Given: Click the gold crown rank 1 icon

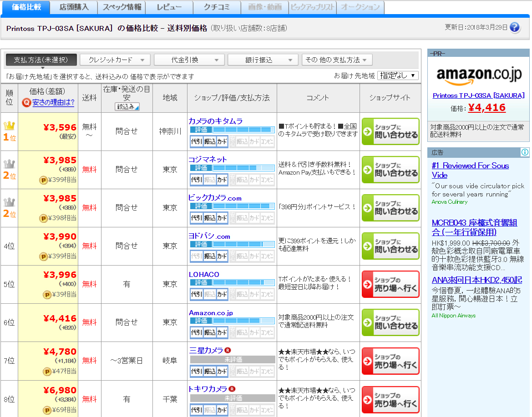Looking at the screenshot, I should [x=9, y=126].
